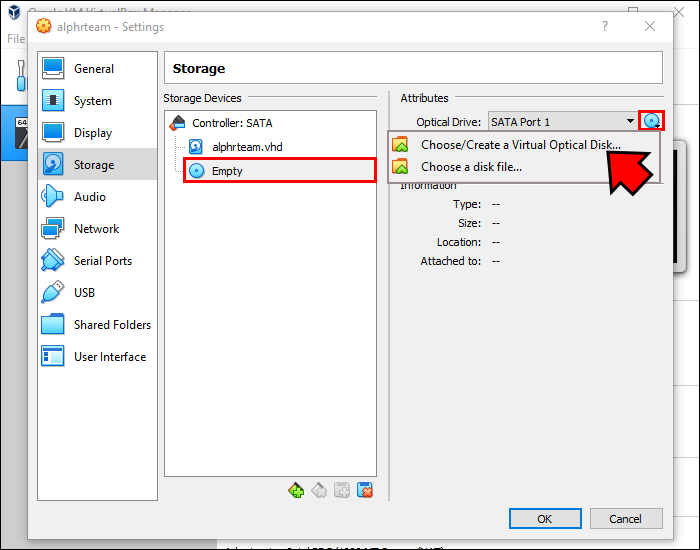Select the Choose a disk file option
700x550 pixels.
[524, 167]
